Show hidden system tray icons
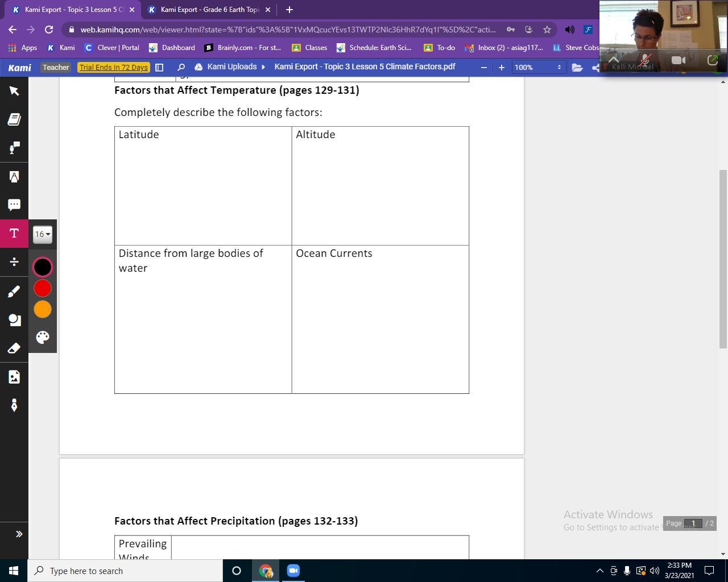Screen dimensions: 728x582 [599, 571]
